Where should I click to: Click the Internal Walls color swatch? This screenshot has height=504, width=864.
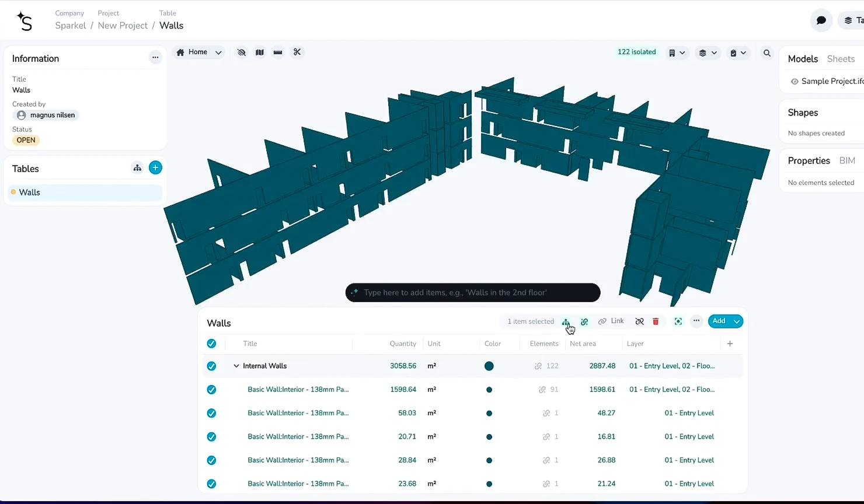click(489, 366)
